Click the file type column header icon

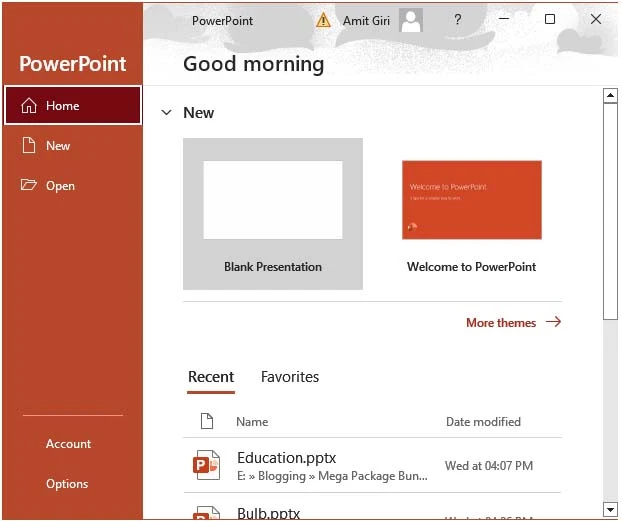click(x=207, y=421)
